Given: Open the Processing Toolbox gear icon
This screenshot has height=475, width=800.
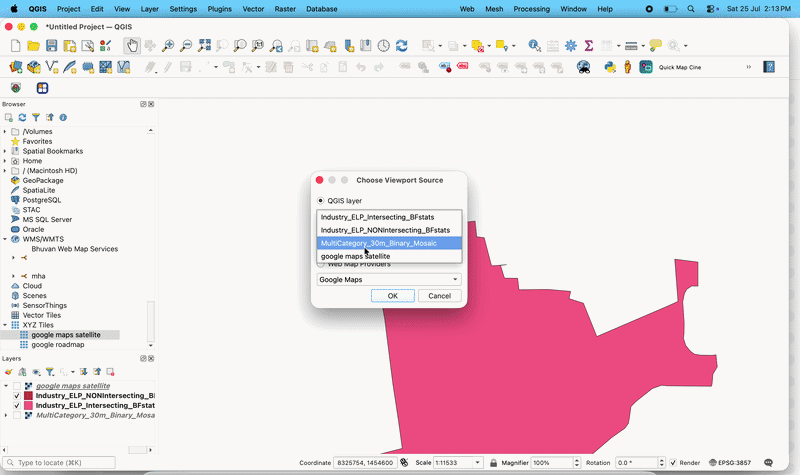Looking at the screenshot, I should pyautogui.click(x=571, y=46).
